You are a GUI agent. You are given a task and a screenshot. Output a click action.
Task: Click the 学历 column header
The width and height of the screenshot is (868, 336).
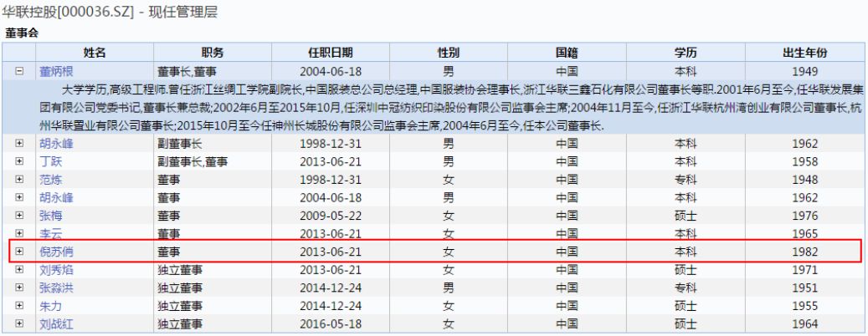point(686,53)
